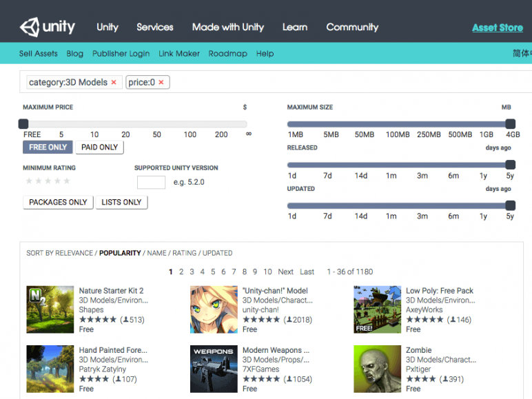Click publisher 7XFGames
The height and width of the screenshot is (399, 532).
click(x=261, y=369)
